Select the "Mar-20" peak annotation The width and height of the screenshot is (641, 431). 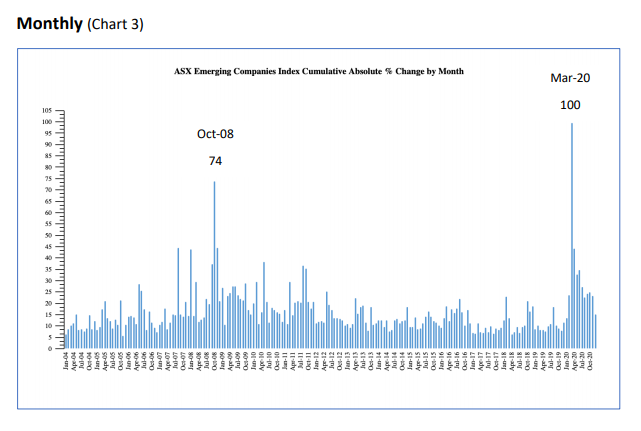[x=570, y=78]
